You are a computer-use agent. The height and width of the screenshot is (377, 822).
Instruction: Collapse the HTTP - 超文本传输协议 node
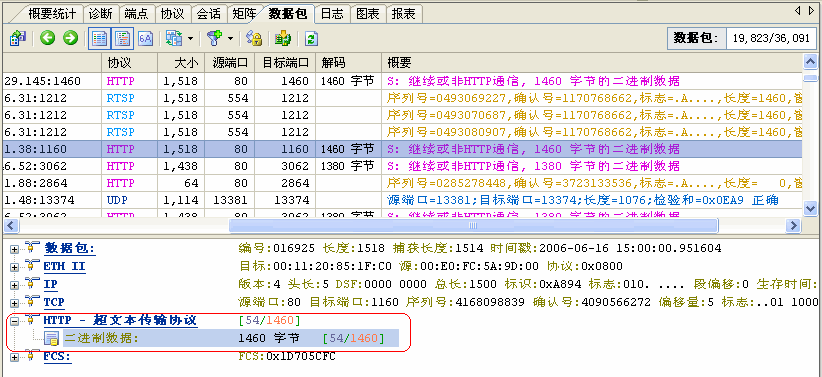coord(15,321)
